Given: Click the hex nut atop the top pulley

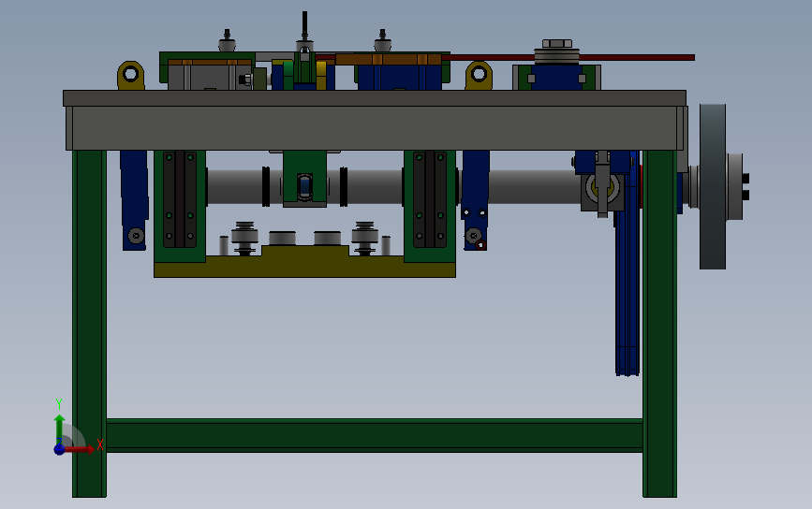Looking at the screenshot, I should point(556,43).
